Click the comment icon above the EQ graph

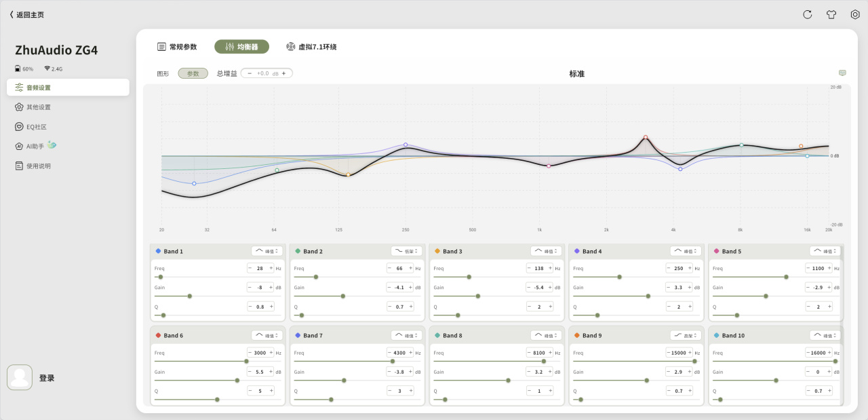click(842, 73)
